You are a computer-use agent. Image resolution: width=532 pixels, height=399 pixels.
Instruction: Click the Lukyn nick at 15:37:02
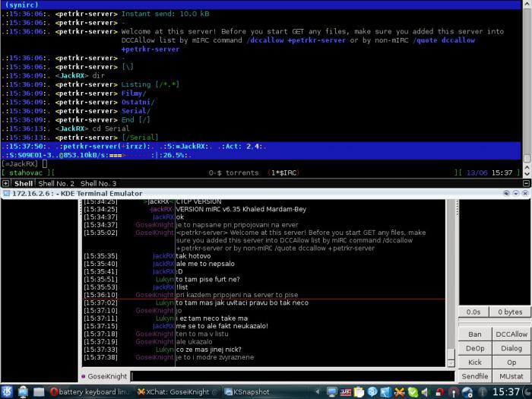coord(165,302)
